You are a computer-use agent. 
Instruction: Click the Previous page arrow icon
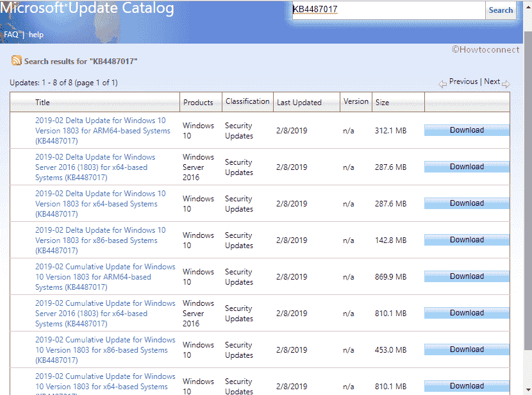tap(442, 84)
